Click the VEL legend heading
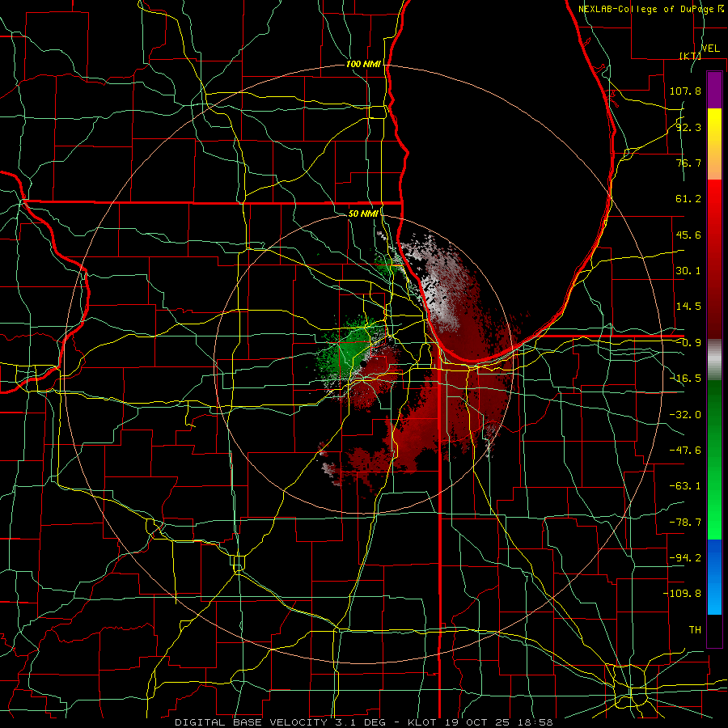 [x=710, y=49]
